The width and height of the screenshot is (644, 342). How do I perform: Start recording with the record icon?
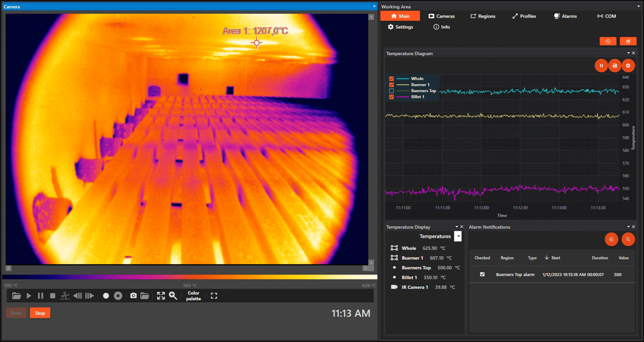pos(106,295)
